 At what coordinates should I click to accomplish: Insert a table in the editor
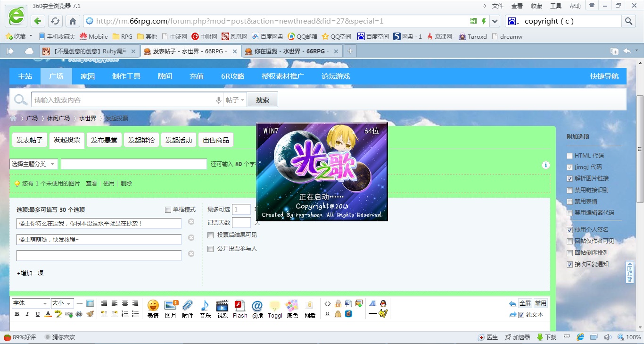[90, 303]
